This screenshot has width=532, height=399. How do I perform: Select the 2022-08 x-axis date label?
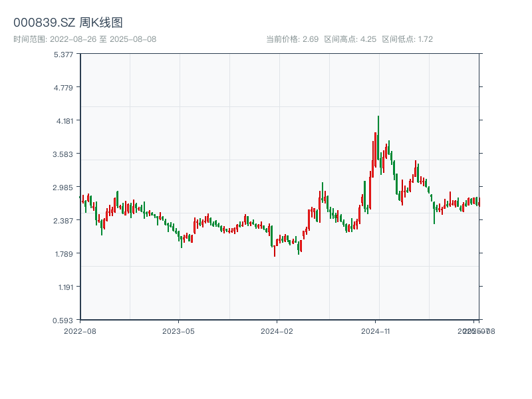click(x=80, y=331)
